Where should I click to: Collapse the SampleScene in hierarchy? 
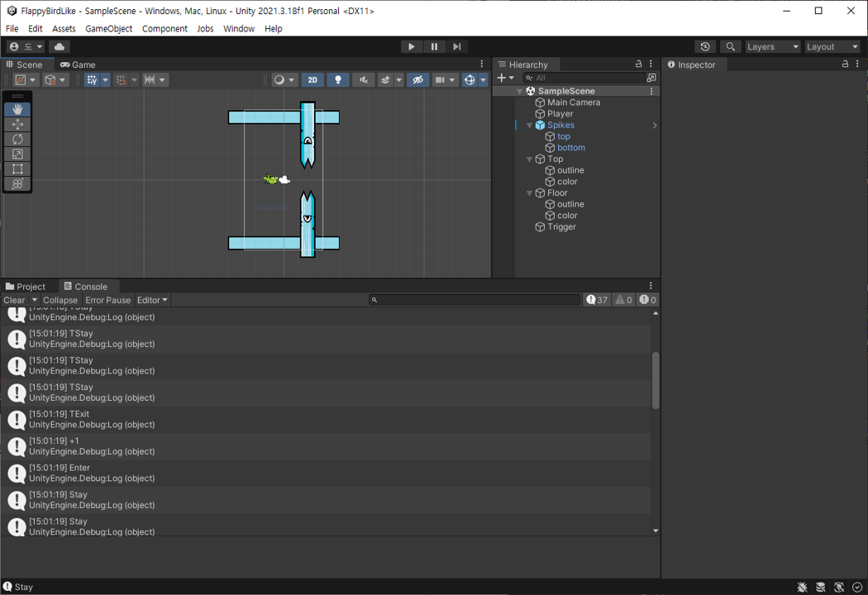pos(519,92)
